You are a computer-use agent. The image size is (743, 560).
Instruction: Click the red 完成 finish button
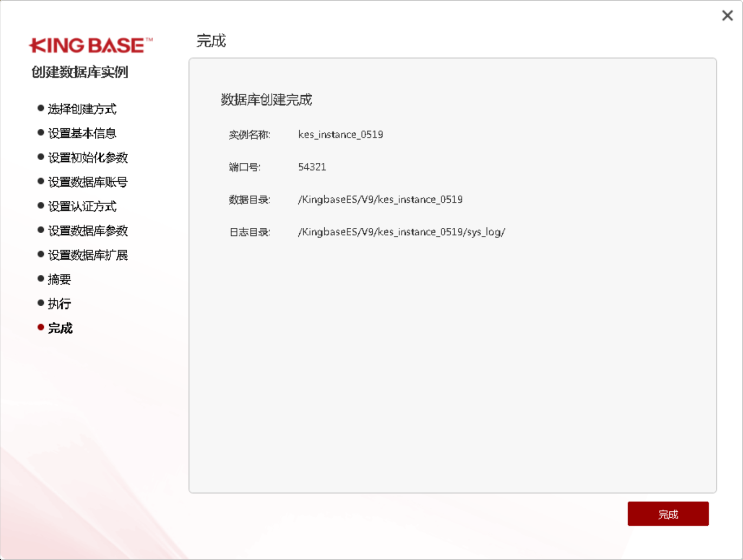(668, 513)
